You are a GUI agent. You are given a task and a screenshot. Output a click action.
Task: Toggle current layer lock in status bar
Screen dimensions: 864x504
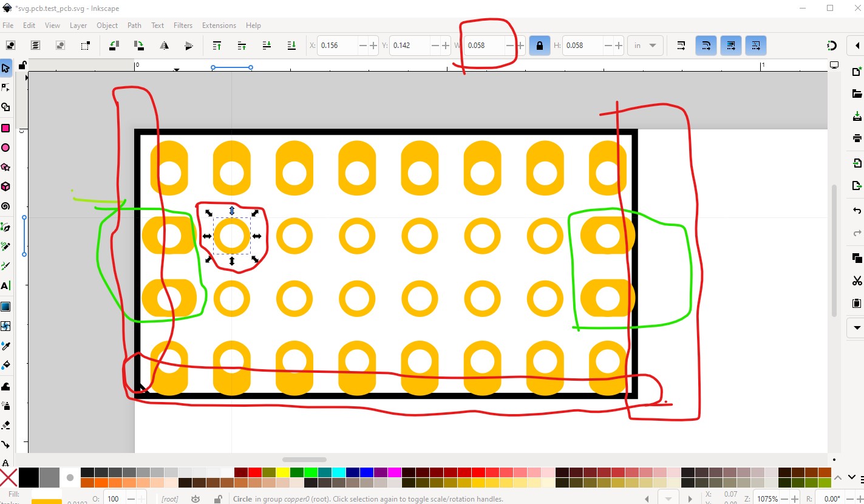pos(218,499)
